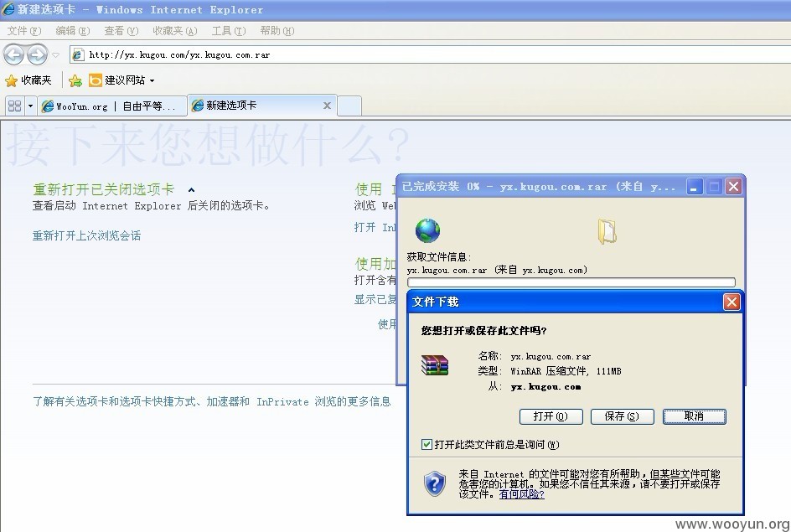
Task: Open the 编辑(E) menu
Action: tap(73, 31)
